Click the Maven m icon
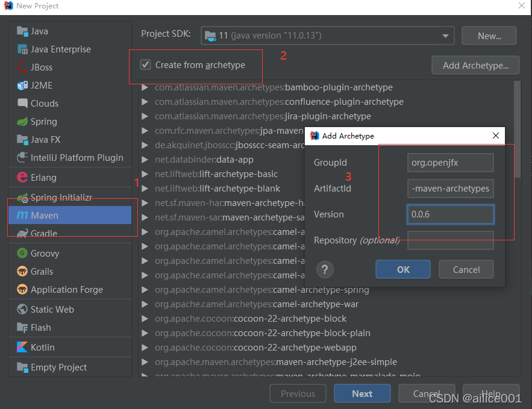Viewport: 532px width, 409px height. point(22,215)
